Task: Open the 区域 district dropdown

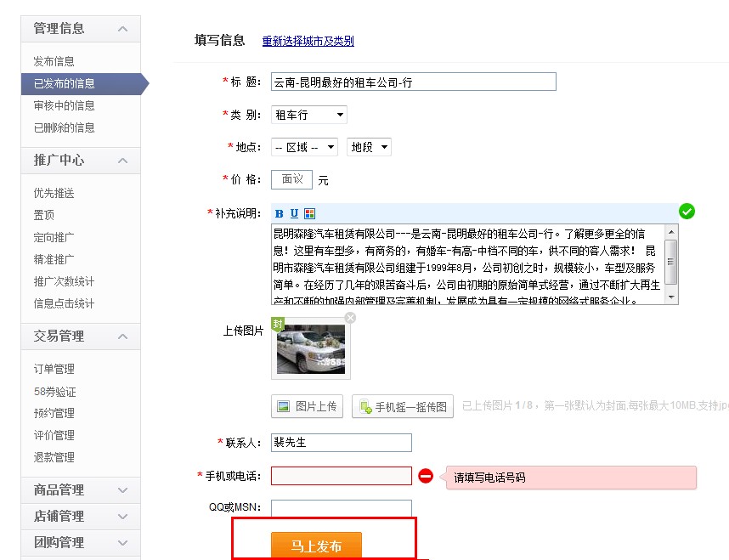Action: 304,147
